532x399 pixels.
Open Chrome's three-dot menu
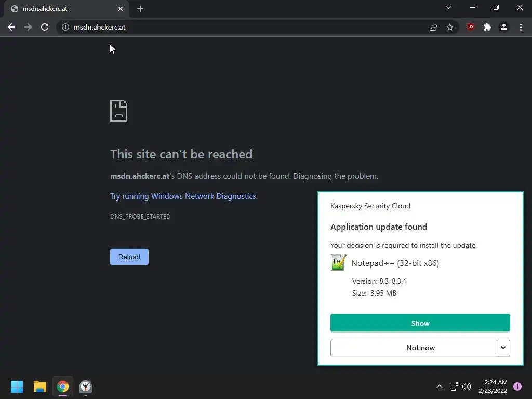click(x=521, y=27)
